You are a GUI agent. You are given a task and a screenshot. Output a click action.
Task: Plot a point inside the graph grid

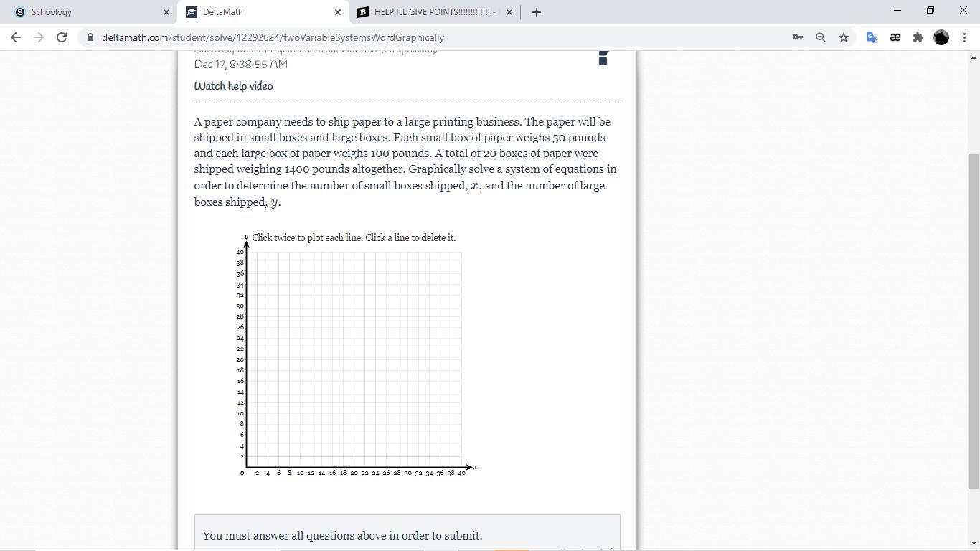354,359
